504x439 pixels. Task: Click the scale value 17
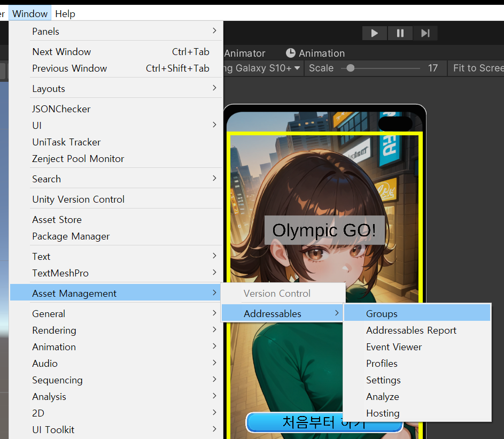point(432,68)
